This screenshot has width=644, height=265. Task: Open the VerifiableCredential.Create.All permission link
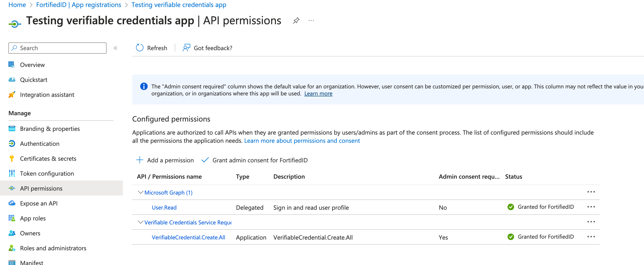(x=188, y=237)
